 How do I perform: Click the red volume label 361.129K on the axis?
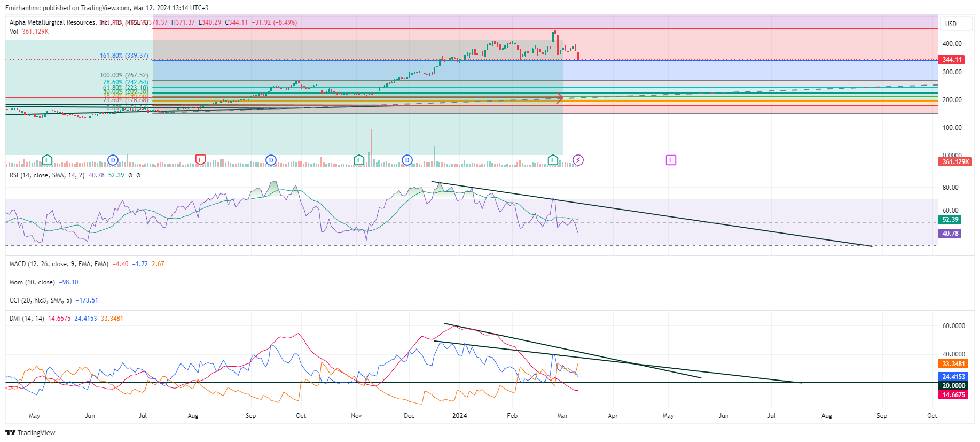955,162
